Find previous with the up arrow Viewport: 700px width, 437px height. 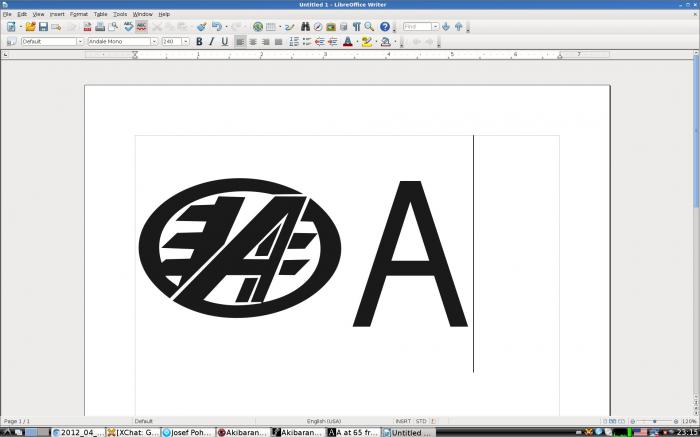point(458,27)
